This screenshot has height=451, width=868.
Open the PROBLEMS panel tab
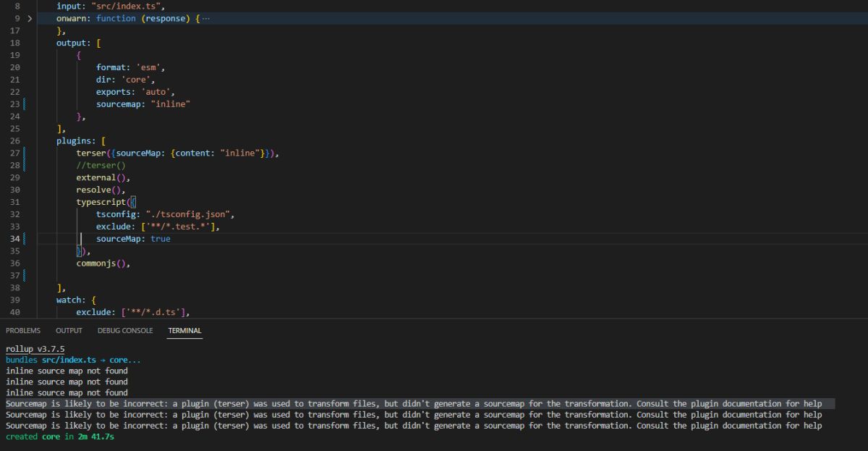pyautogui.click(x=23, y=331)
